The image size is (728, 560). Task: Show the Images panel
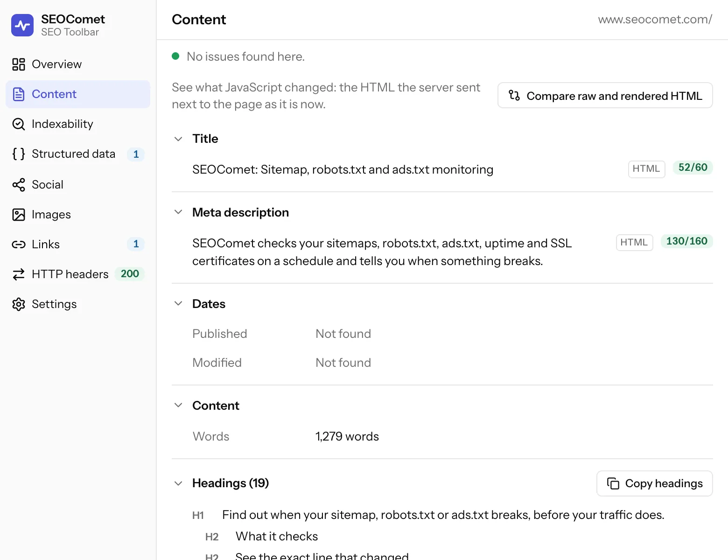point(78,215)
